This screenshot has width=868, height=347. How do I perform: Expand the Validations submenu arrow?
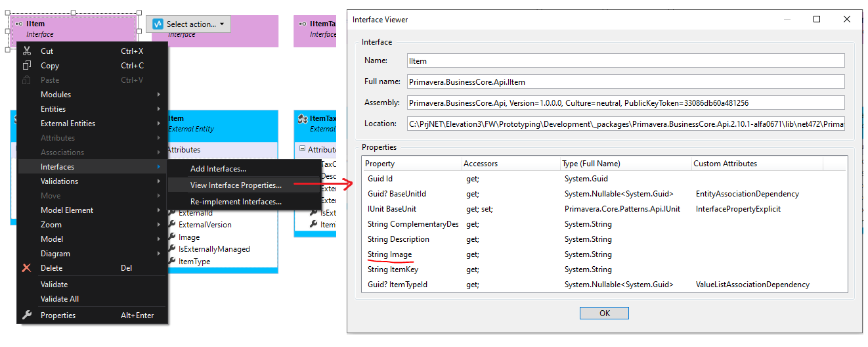click(159, 181)
